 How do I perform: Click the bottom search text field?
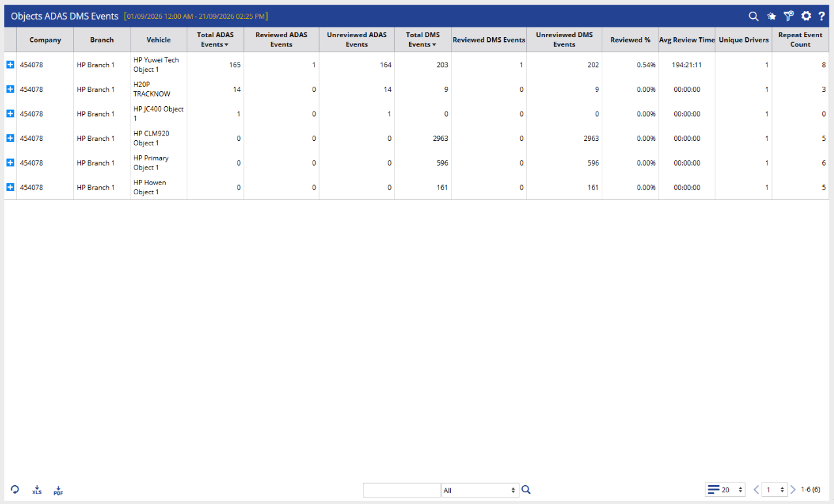tap(402, 490)
